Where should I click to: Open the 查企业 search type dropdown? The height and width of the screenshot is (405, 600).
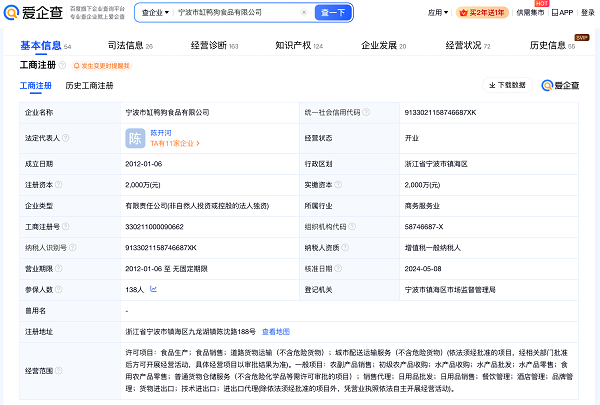pyautogui.click(x=154, y=13)
